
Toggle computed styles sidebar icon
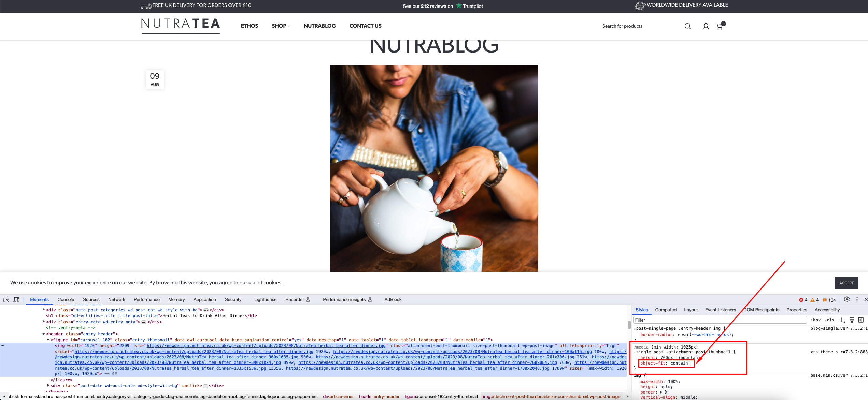pyautogui.click(x=861, y=320)
